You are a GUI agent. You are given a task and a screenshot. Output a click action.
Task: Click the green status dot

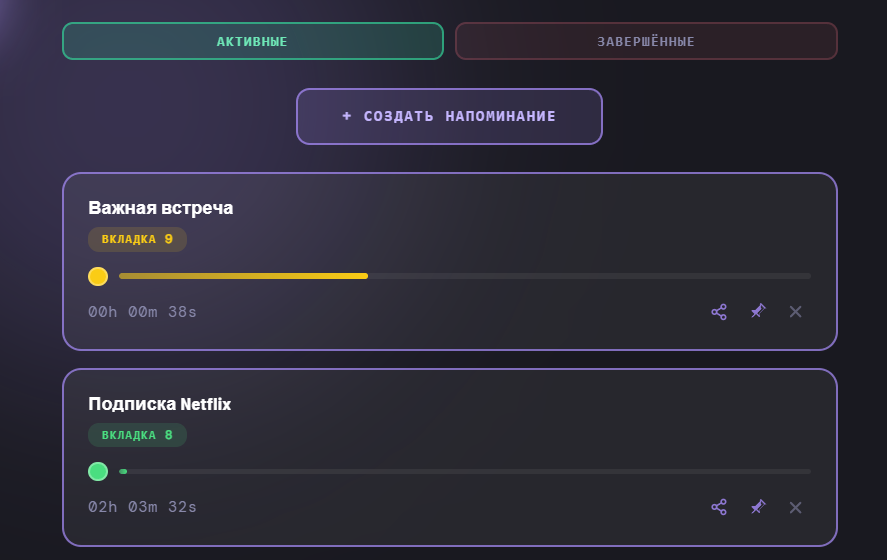[98, 471]
